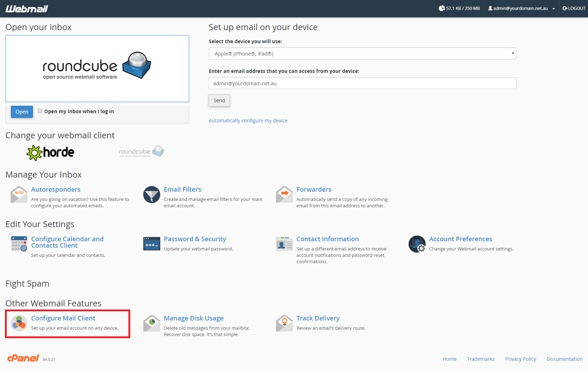Log out using the LOGOUT menu item

pyautogui.click(x=574, y=8)
